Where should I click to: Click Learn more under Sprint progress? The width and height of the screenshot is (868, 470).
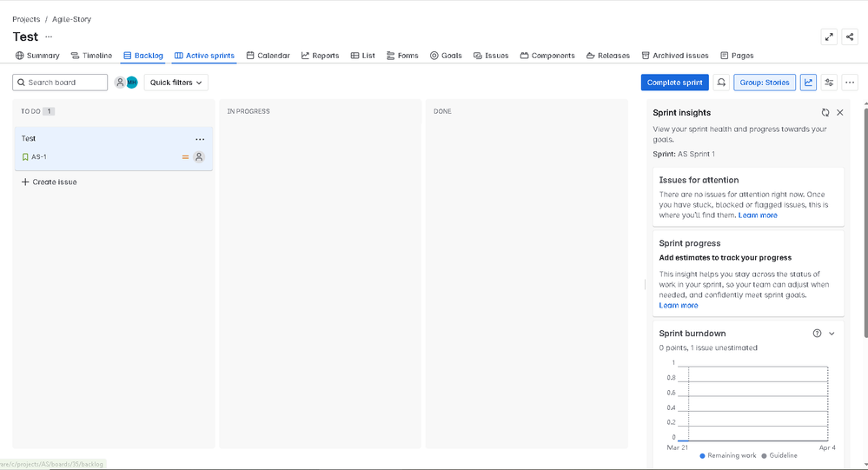[678, 306]
